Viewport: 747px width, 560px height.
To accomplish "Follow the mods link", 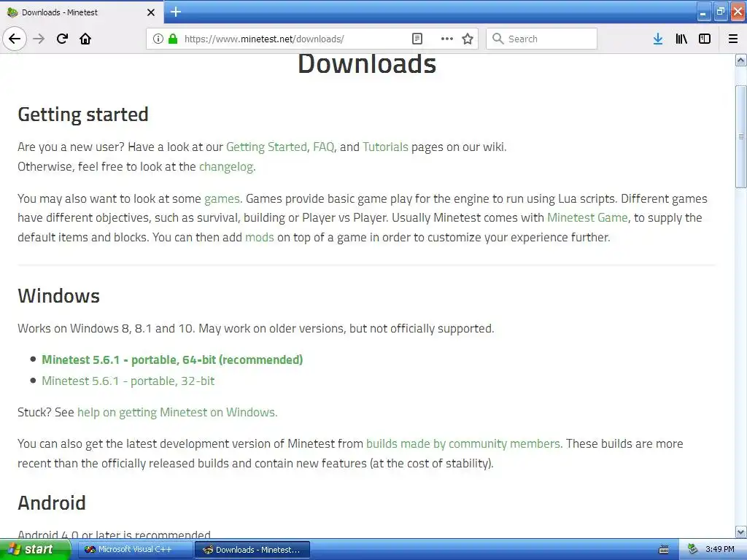I will 260,237.
